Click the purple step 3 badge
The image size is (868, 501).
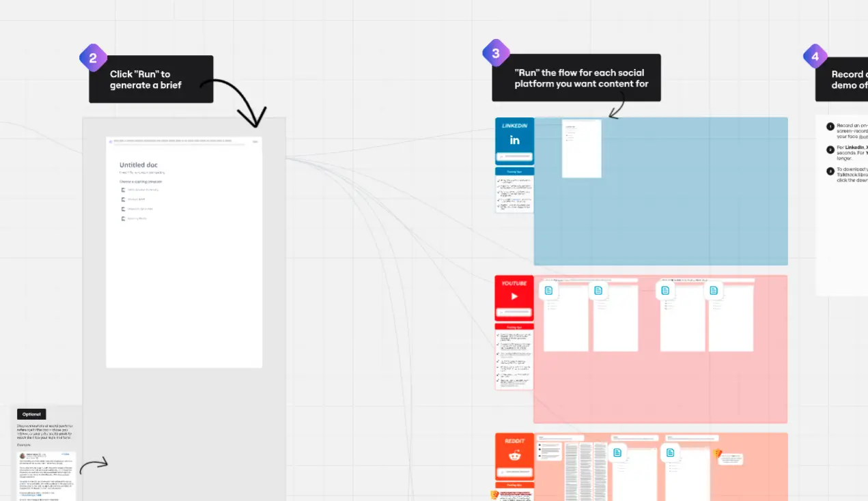496,53
